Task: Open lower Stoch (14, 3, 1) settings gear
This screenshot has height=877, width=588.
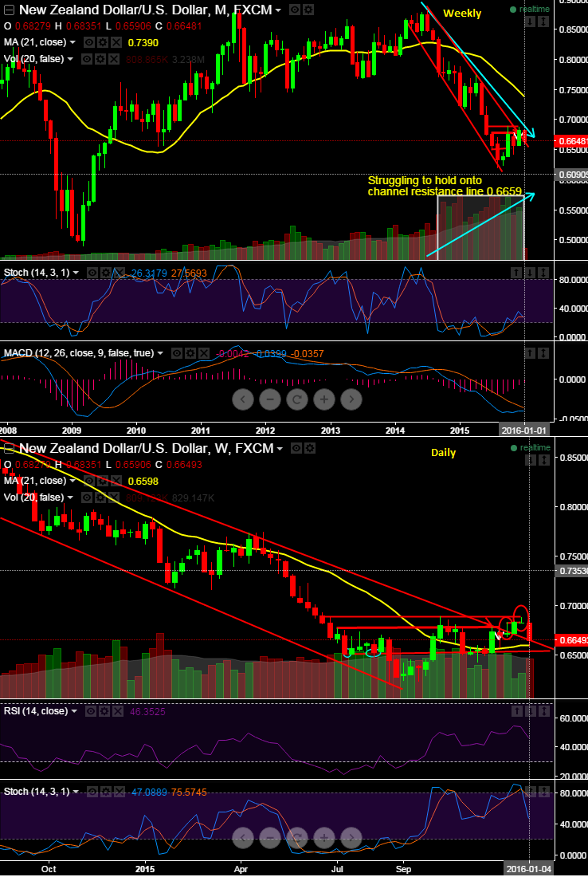Action: [106, 792]
